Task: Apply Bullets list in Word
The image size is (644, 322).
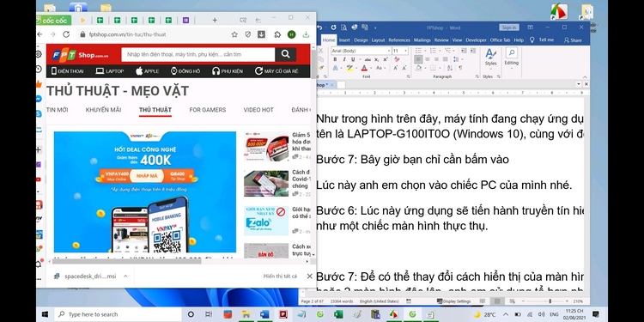Action: point(418,51)
